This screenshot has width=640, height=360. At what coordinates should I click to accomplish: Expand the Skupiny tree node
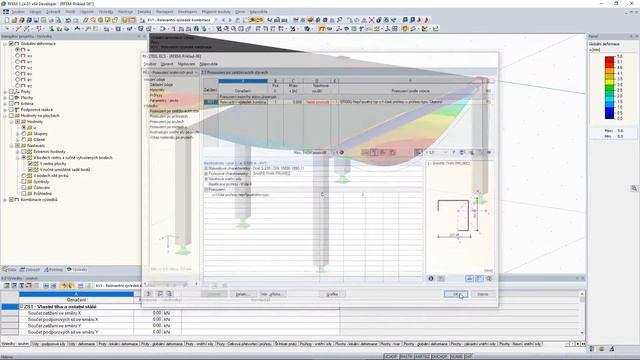[18, 134]
